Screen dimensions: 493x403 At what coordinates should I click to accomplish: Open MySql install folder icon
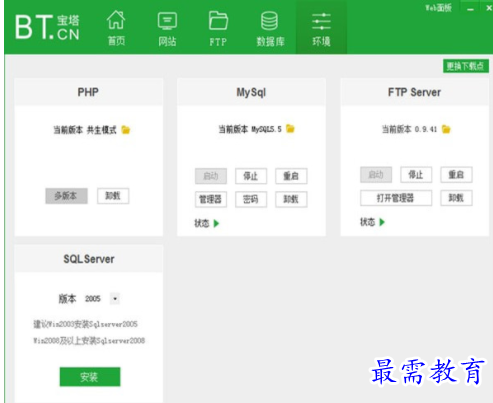point(290,129)
